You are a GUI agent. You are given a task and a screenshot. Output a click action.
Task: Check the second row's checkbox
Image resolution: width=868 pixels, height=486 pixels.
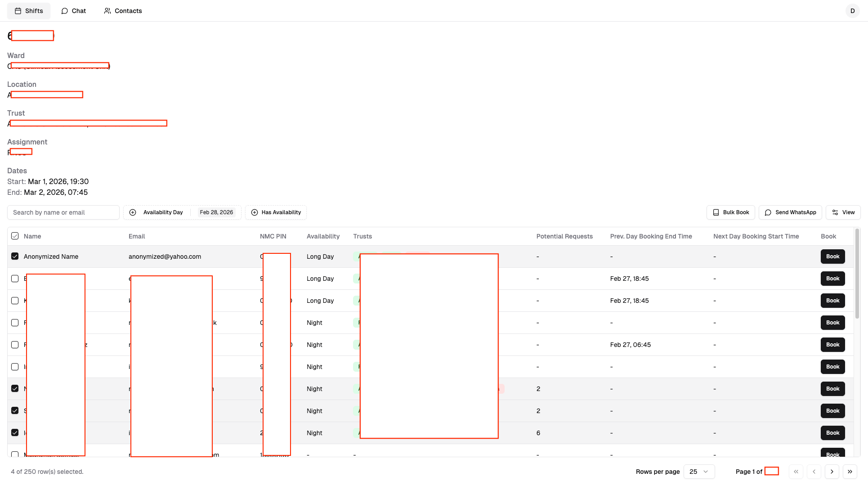[x=15, y=279]
